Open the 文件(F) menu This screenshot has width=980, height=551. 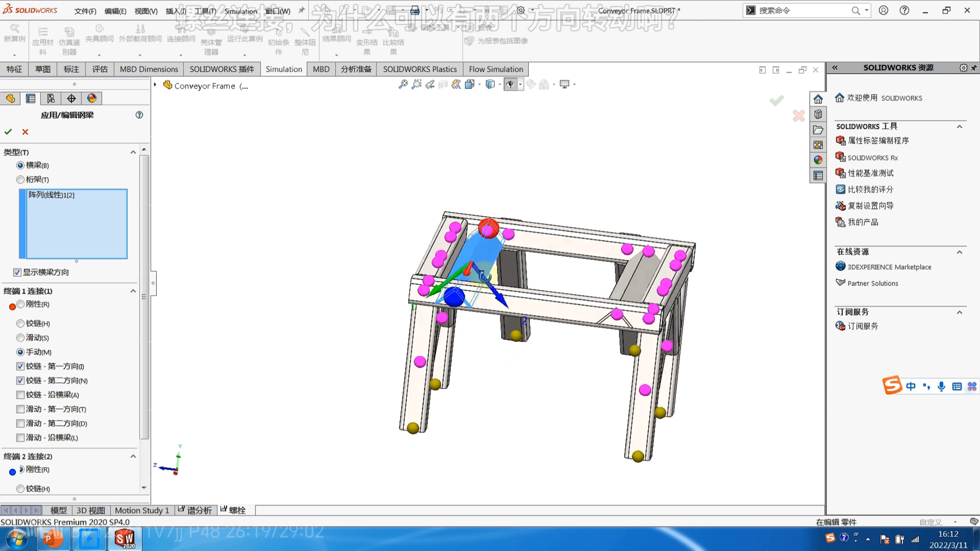pyautogui.click(x=85, y=11)
